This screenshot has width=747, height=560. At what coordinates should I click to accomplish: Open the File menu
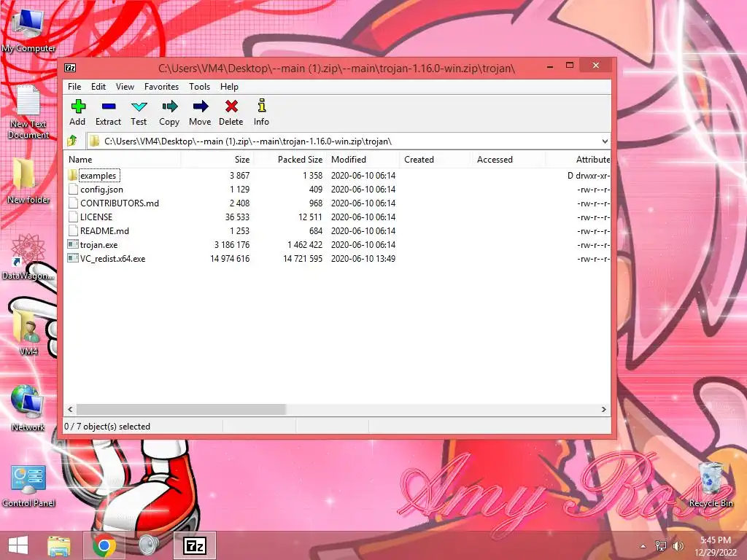74,87
